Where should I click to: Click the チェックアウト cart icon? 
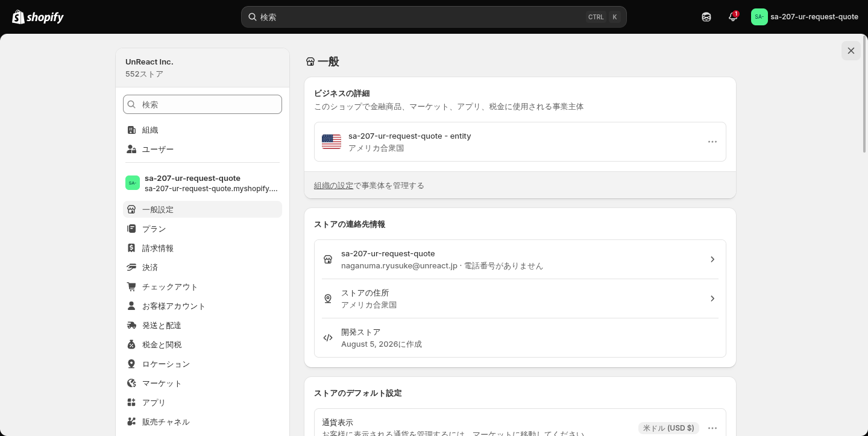[x=131, y=286]
